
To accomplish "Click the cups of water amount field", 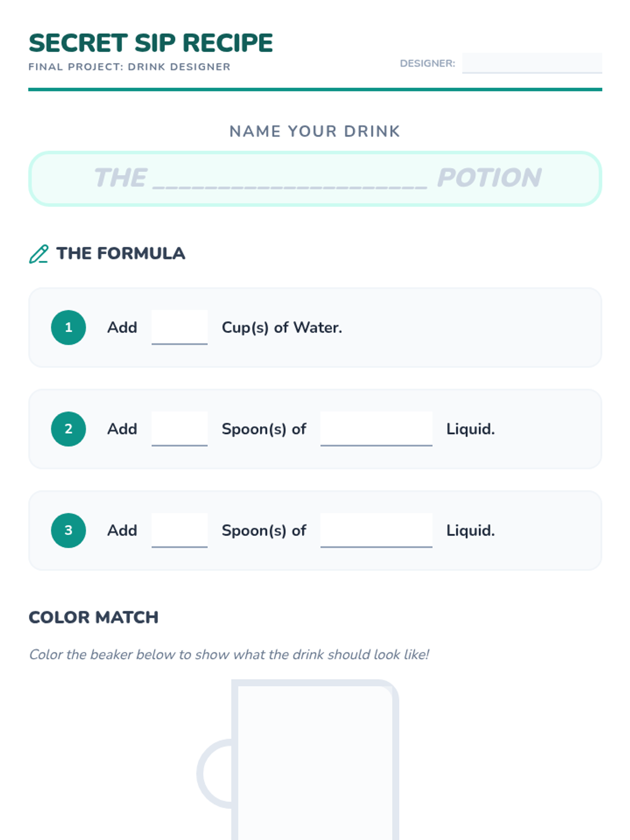I will point(179,327).
